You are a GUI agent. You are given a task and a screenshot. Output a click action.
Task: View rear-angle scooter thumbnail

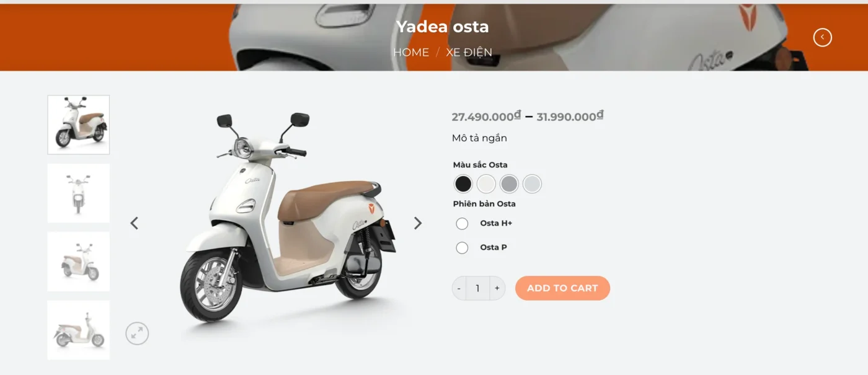[x=79, y=262]
